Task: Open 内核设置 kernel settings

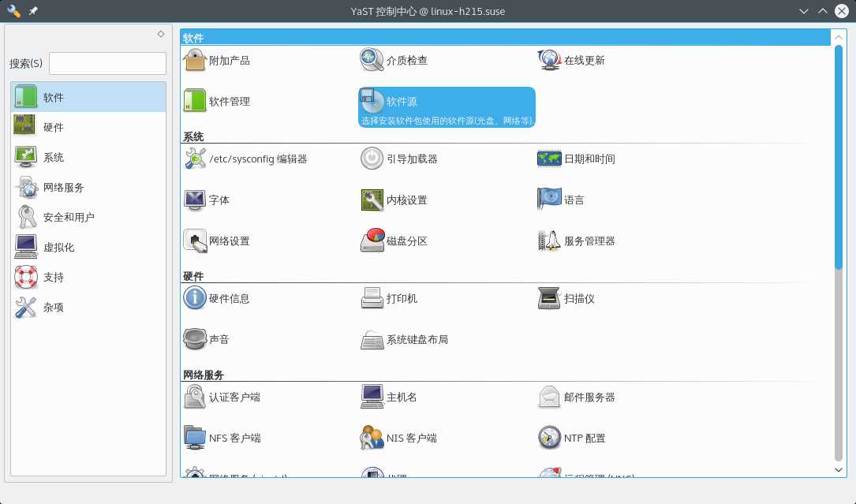Action: [394, 200]
